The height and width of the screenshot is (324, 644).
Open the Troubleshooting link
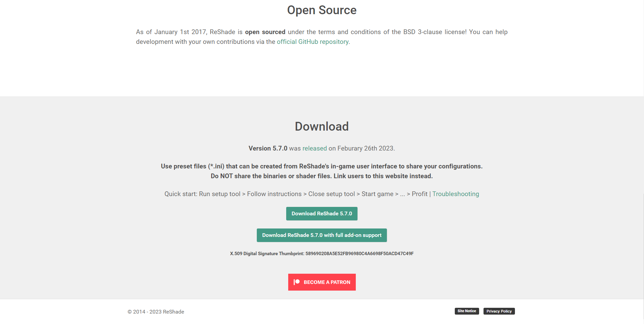click(x=455, y=194)
